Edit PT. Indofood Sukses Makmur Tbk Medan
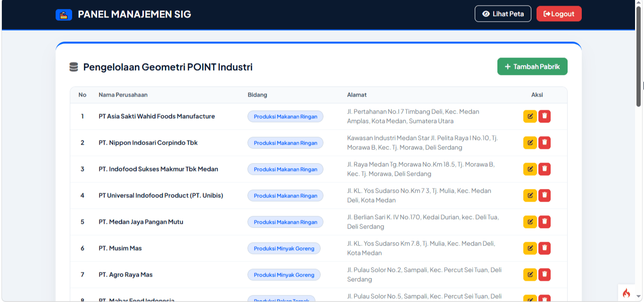The width and height of the screenshot is (644, 302). 530,169
